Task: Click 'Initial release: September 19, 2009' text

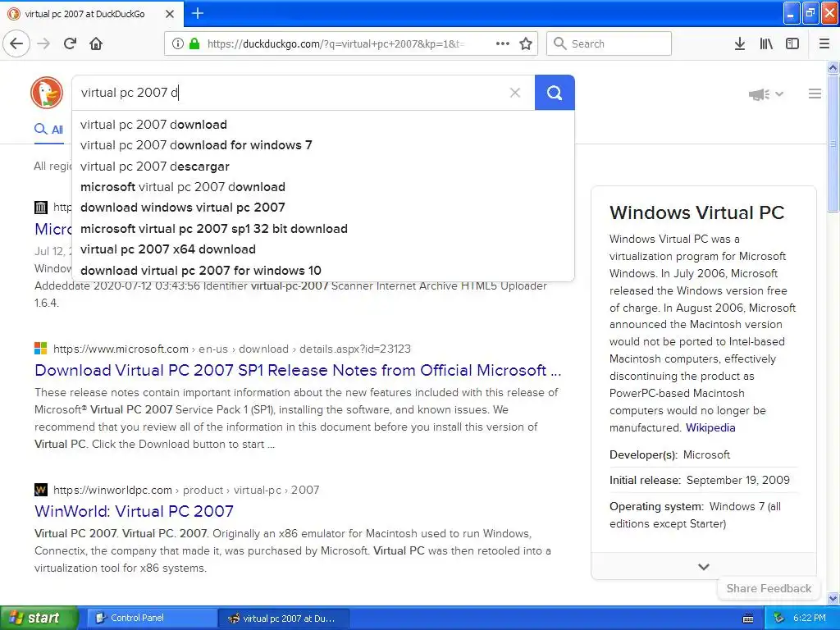Action: (700, 480)
